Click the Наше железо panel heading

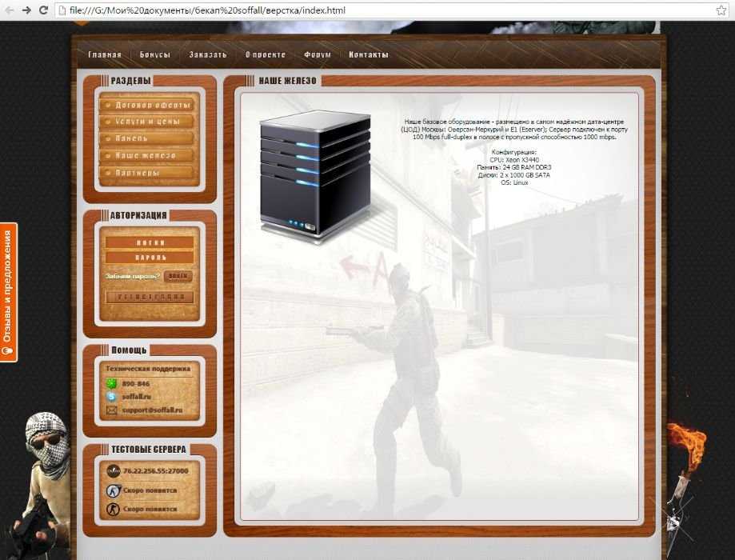(287, 81)
